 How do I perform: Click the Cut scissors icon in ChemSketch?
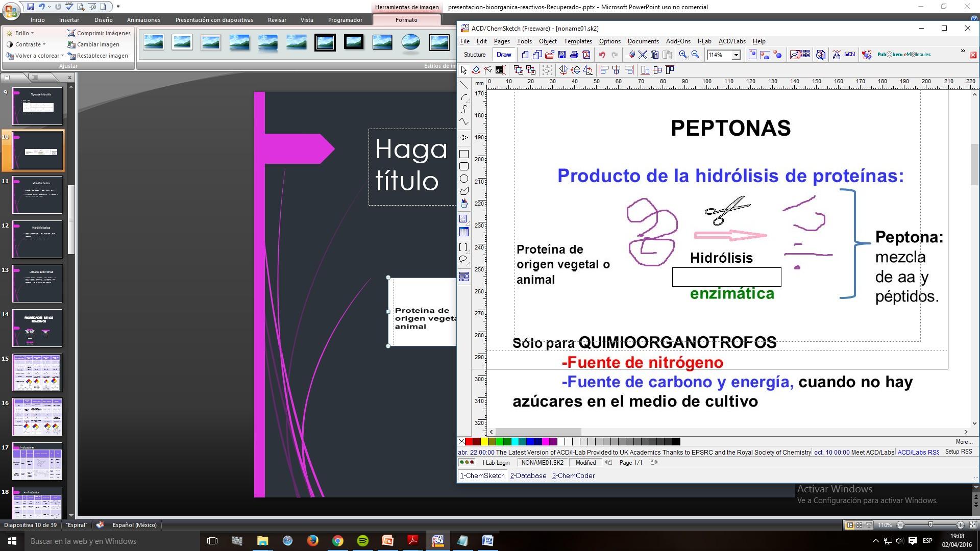(x=643, y=55)
